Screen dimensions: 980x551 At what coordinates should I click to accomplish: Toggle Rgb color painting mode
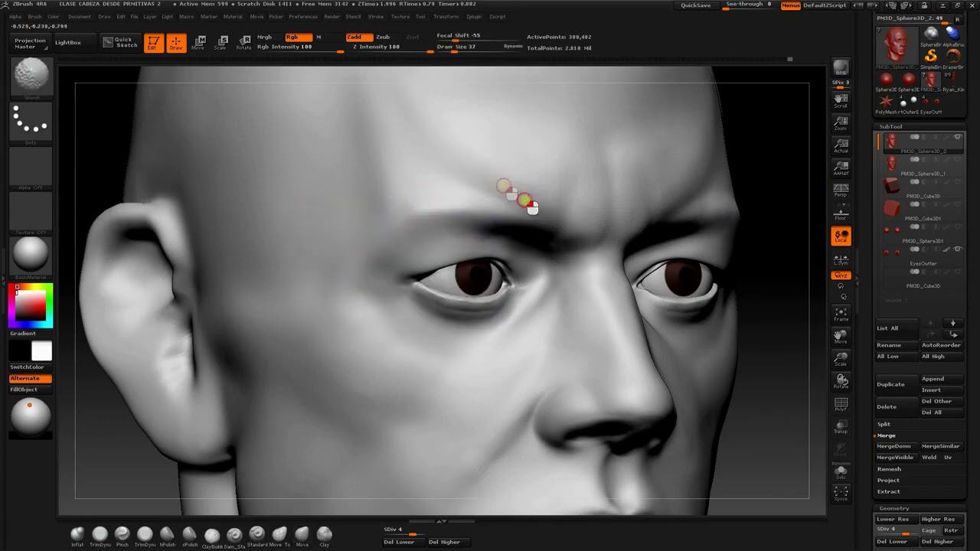tap(299, 37)
